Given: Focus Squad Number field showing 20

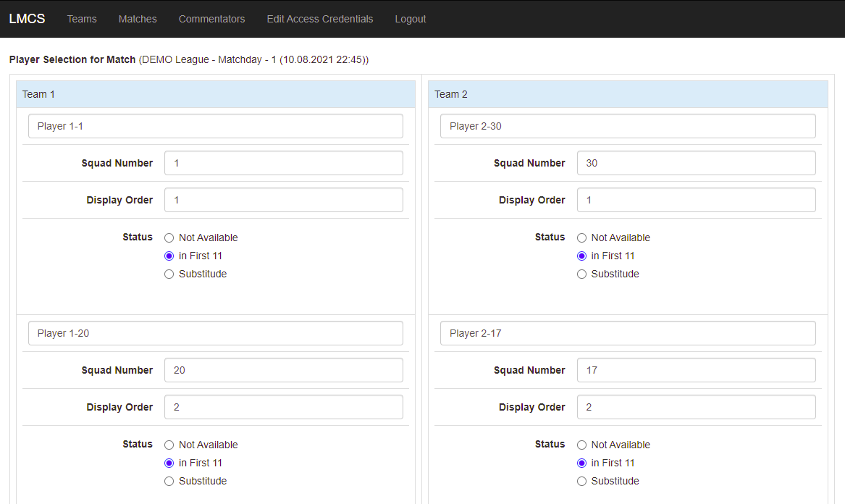Looking at the screenshot, I should coord(283,370).
